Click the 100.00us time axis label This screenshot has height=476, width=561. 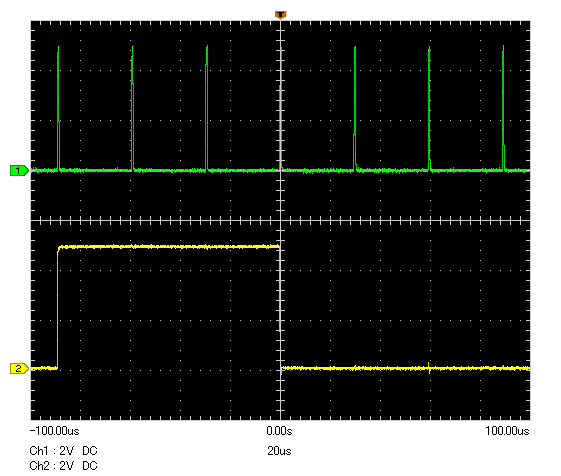[x=507, y=431]
